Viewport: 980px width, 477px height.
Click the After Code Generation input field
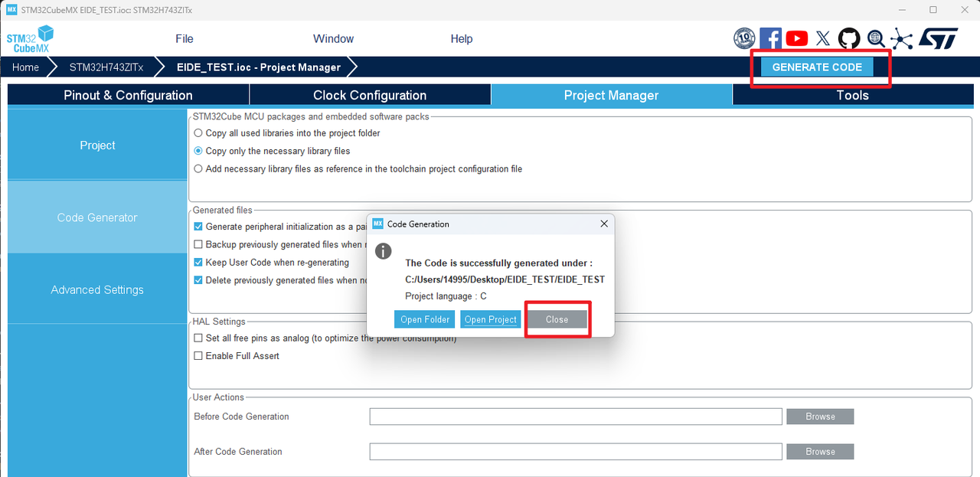click(576, 452)
